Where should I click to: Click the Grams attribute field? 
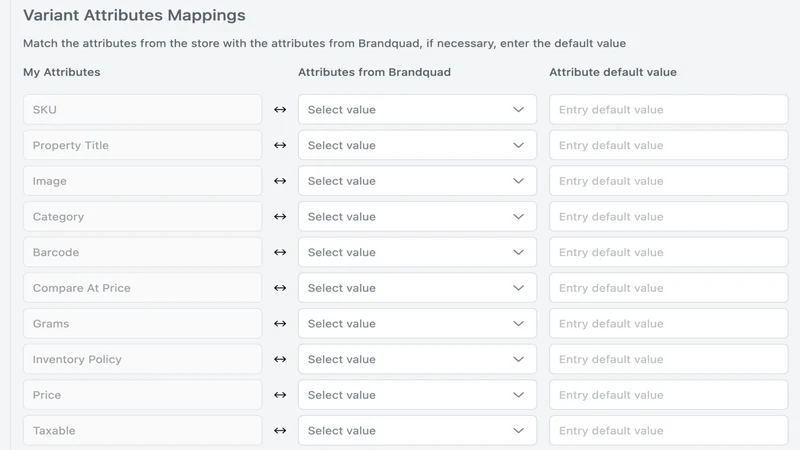click(x=142, y=323)
